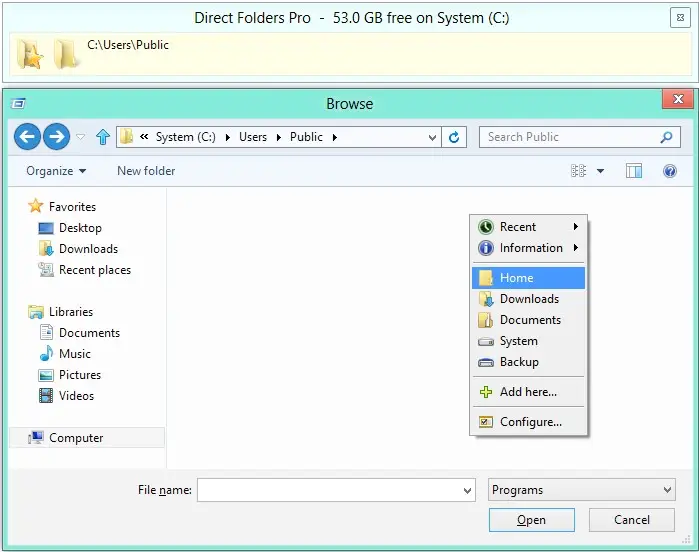Open the Recent submenu in popup
This screenshot has width=699, height=552.
[528, 227]
